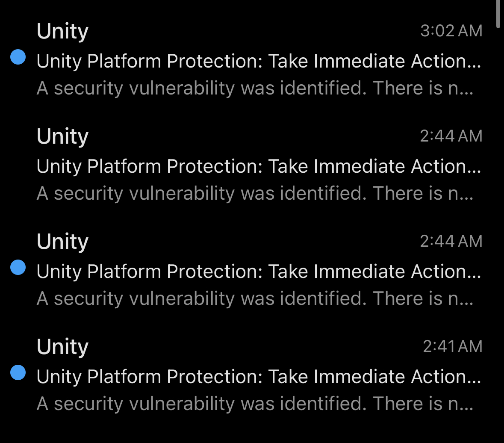Click the security vulnerability preview of the 3:02 AM email
Image resolution: width=504 pixels, height=443 pixels.
255,88
